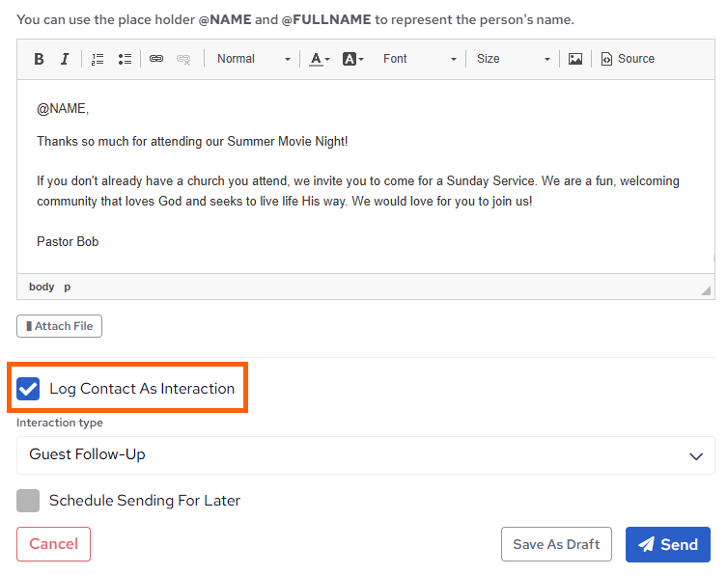728x575 pixels.
Task: Click the Attach File button
Action: (x=59, y=326)
